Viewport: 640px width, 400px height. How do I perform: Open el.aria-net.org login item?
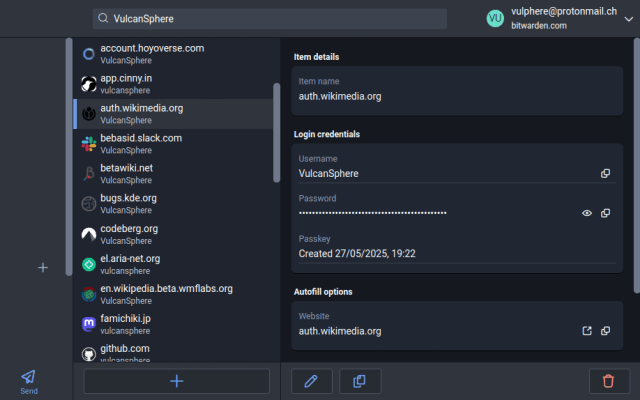point(173,264)
